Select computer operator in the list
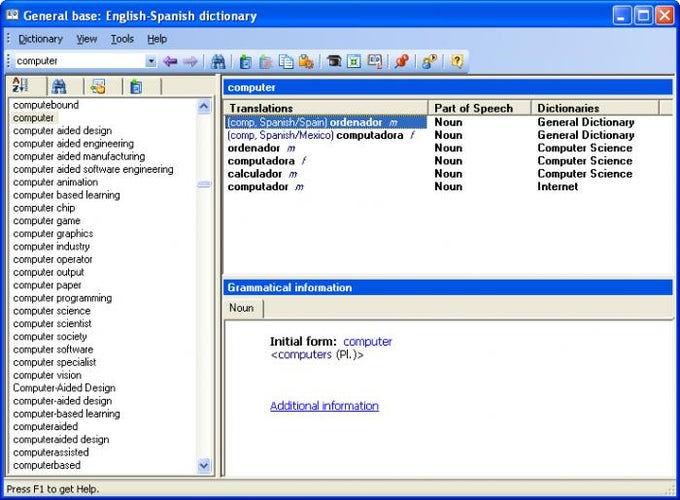 coord(53,259)
